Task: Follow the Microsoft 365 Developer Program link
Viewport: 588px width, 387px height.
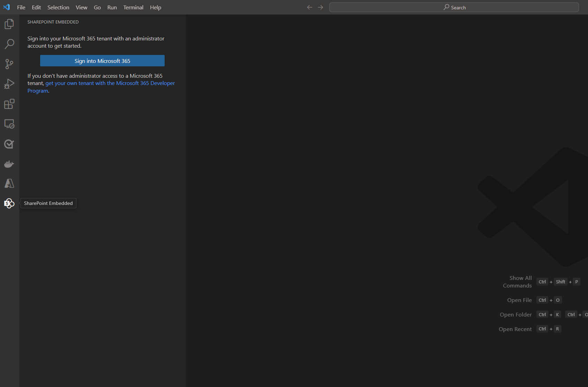Action: click(x=110, y=83)
